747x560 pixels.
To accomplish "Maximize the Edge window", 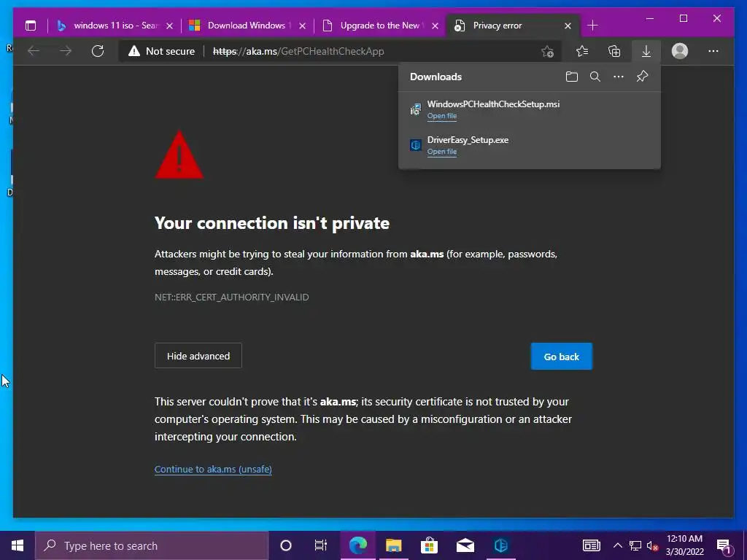I will tap(683, 18).
